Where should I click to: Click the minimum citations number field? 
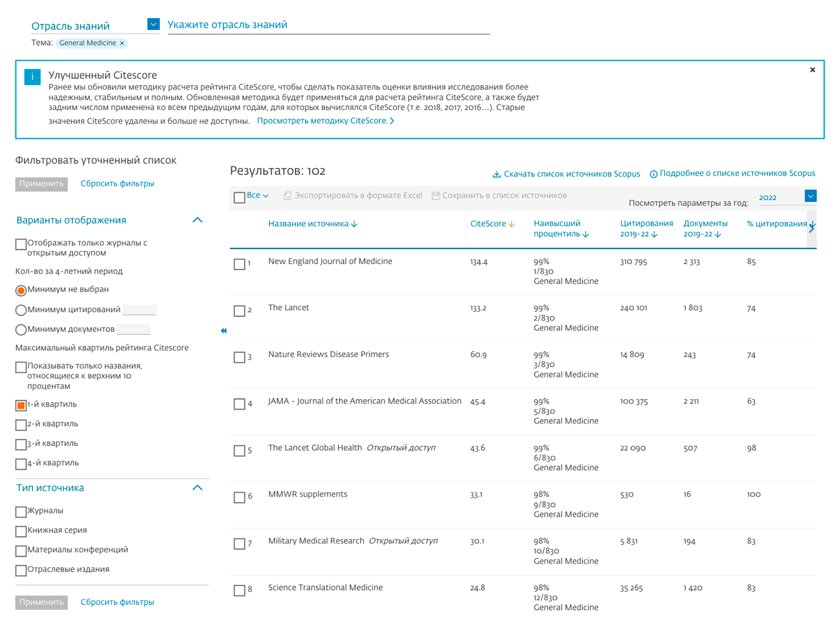pos(139,310)
